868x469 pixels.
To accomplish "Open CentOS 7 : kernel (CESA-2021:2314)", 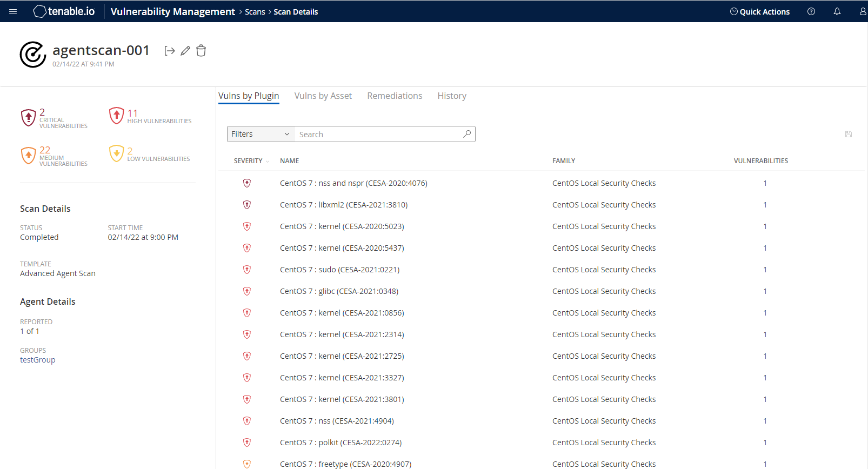I will coord(342,334).
